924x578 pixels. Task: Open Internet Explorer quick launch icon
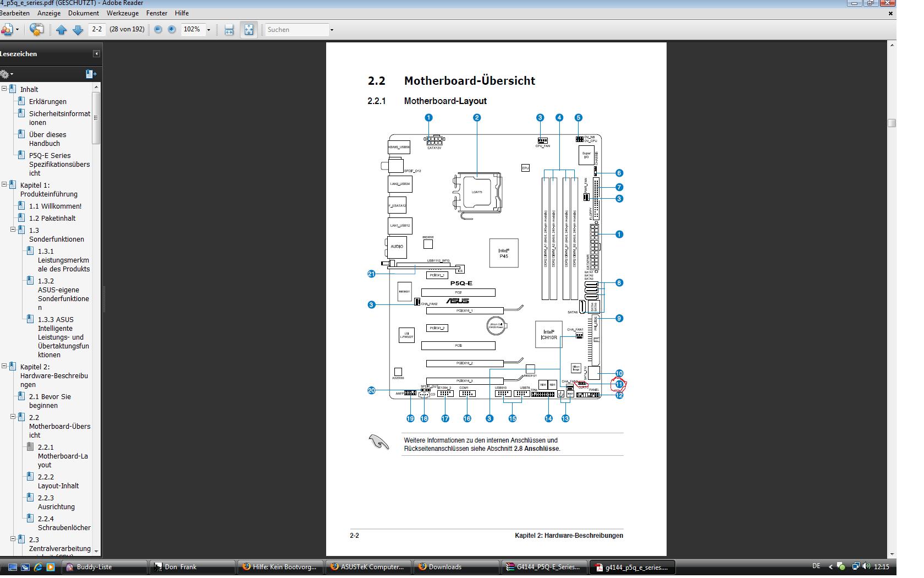(x=38, y=567)
